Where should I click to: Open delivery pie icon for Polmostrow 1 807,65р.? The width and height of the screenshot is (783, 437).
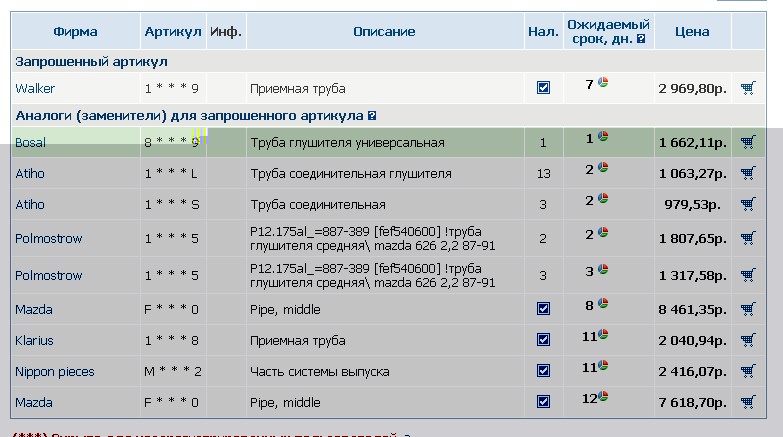click(x=603, y=232)
